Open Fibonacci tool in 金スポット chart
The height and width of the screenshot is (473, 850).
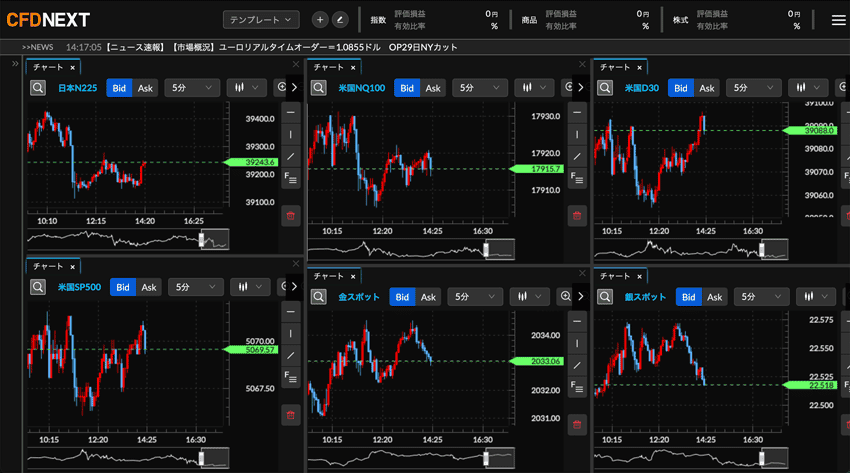577,387
